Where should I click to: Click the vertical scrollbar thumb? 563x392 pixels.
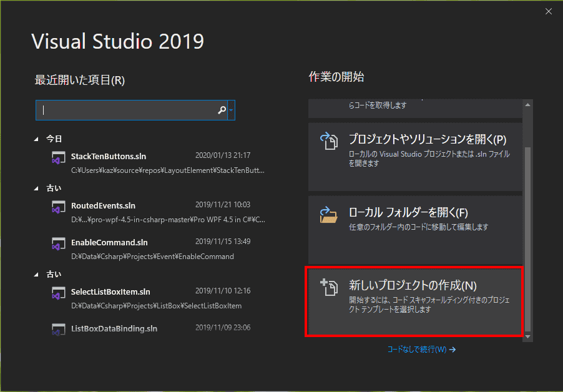click(x=527, y=239)
